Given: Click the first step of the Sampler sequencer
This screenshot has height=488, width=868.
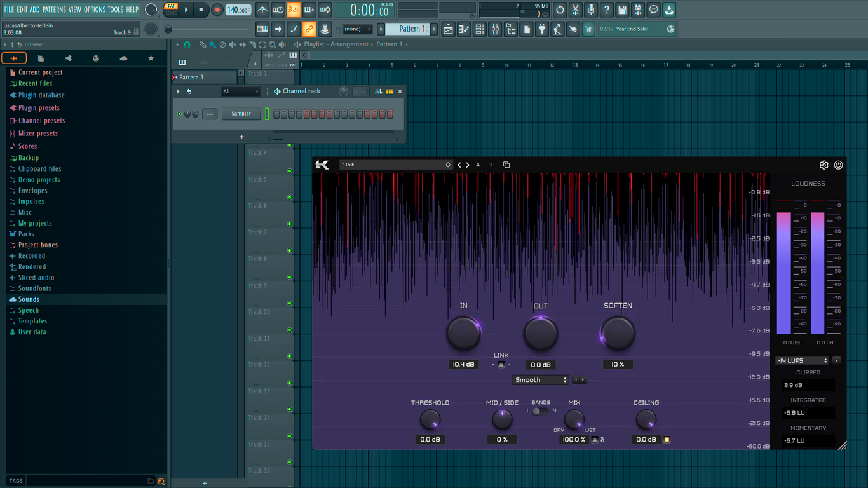Looking at the screenshot, I should pyautogui.click(x=276, y=114).
